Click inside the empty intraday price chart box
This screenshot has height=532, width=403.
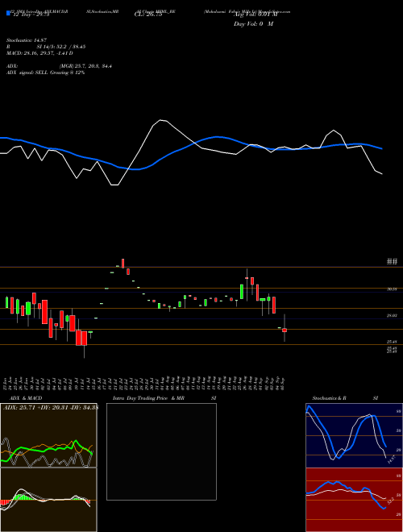[x=161, y=451]
